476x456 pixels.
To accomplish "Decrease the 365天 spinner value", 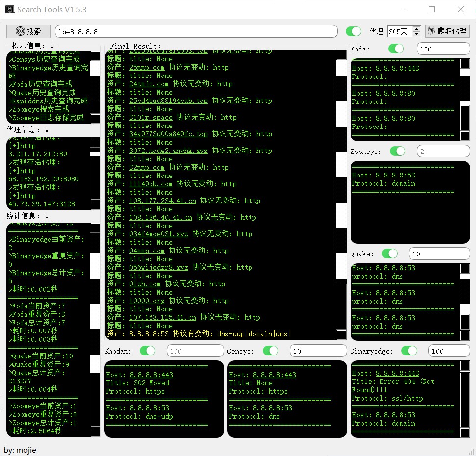I will pos(417,34).
